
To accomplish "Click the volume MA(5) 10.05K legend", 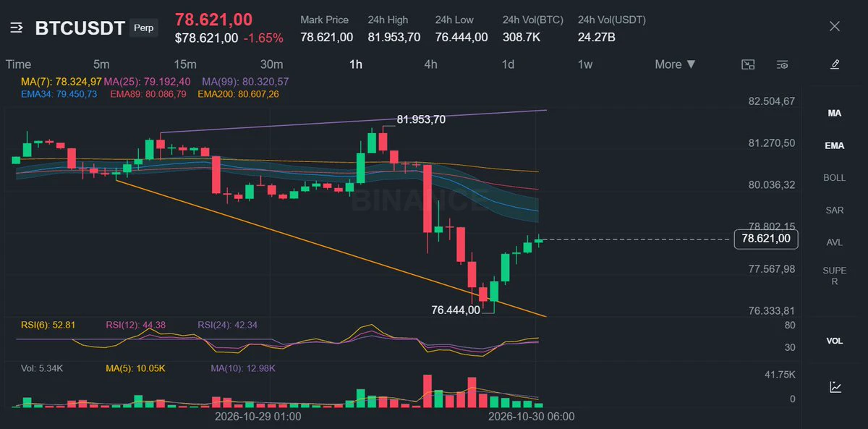I will coord(135,368).
